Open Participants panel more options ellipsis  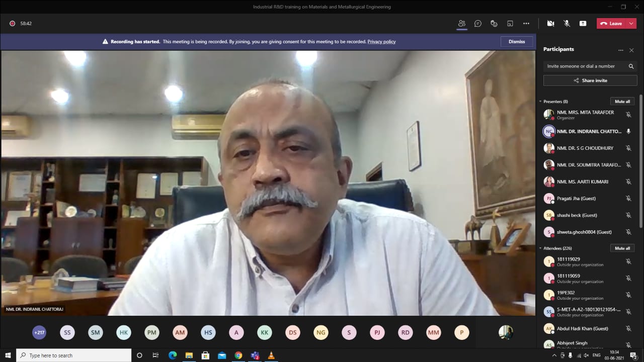click(x=621, y=50)
